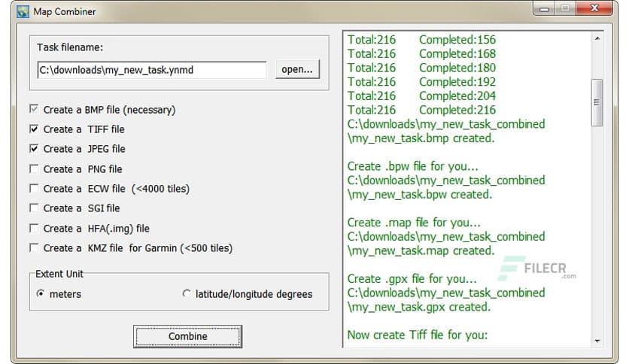Click the log scrollbar up arrow
Screen dimensions: 629x364
click(597, 38)
